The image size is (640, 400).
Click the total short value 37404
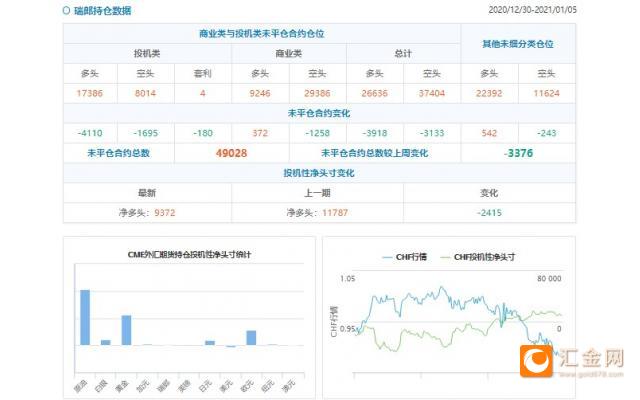pyautogui.click(x=431, y=93)
